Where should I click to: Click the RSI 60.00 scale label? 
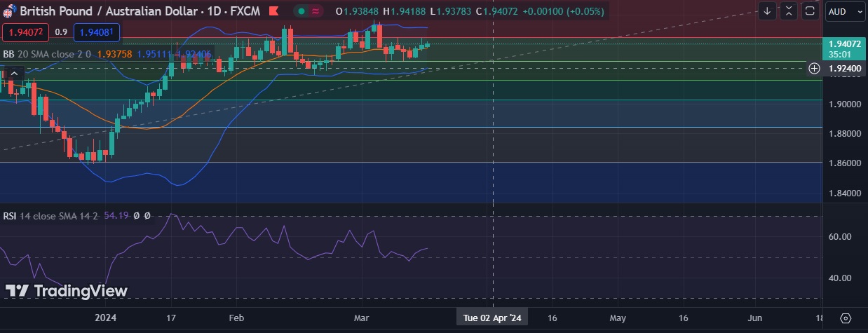click(839, 236)
